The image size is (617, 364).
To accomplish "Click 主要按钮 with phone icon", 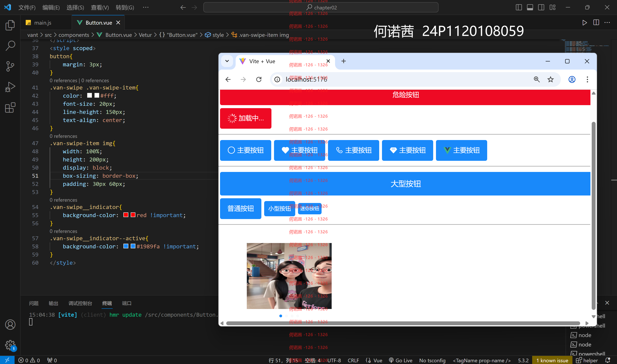I will [353, 150].
